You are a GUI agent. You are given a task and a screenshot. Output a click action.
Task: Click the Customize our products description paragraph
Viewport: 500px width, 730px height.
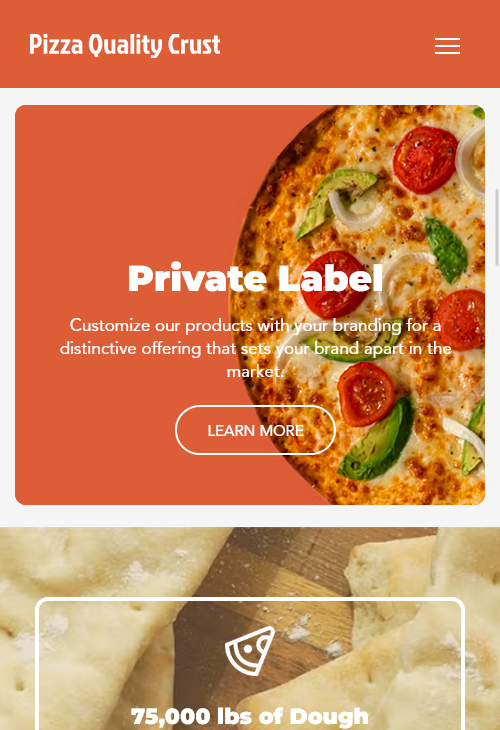255,348
